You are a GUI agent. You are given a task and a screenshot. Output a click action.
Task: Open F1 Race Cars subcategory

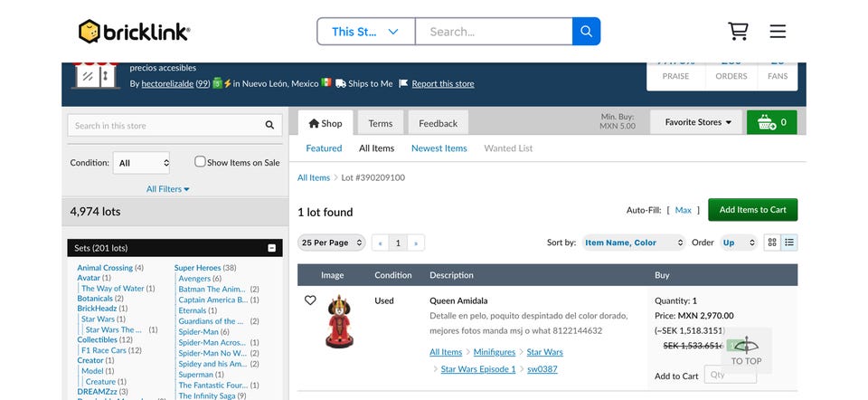(x=103, y=350)
